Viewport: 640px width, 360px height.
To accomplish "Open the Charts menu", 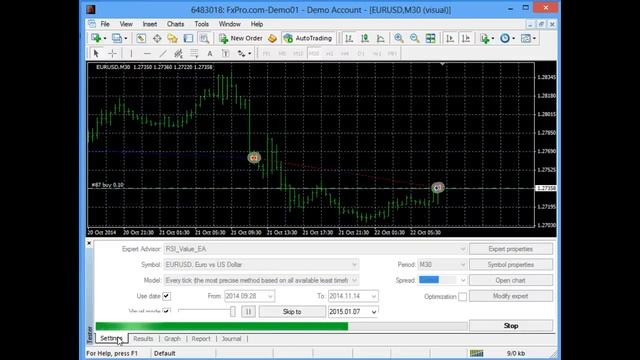I will coord(176,24).
